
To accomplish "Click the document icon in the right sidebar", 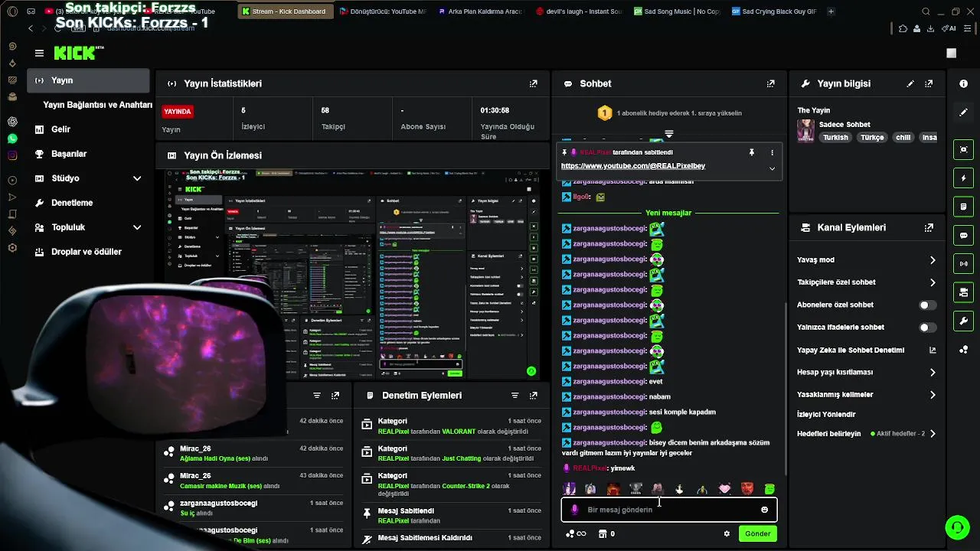I will [964, 207].
